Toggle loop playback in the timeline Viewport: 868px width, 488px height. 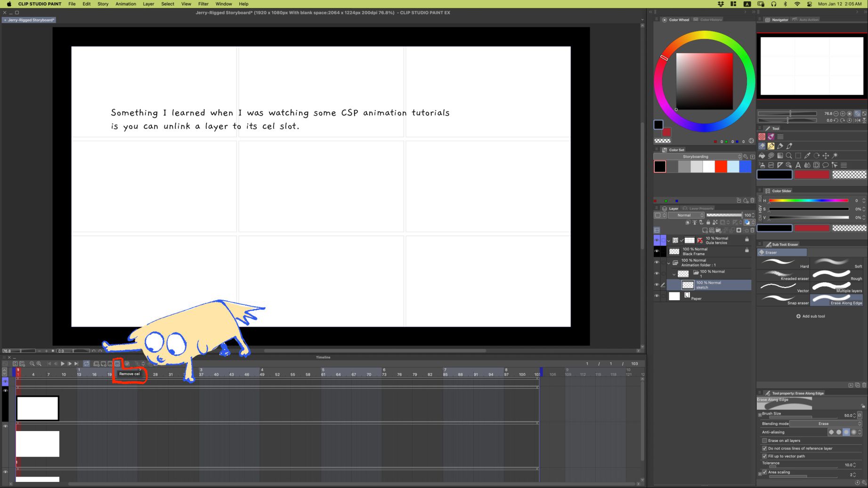[x=87, y=364]
